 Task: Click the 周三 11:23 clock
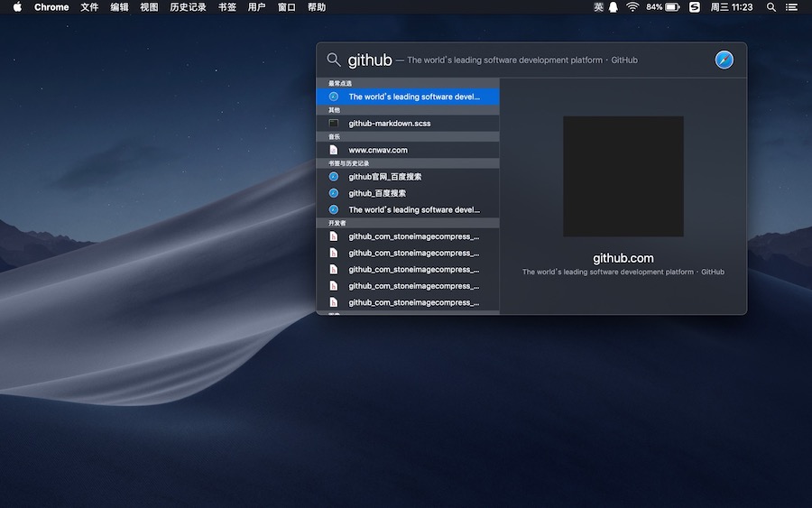[x=731, y=7]
